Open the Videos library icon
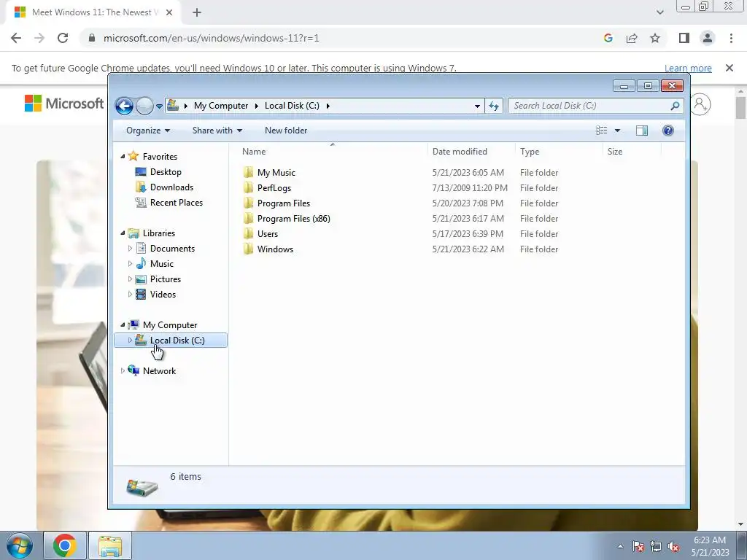Screen dimensions: 747x560 (141, 295)
